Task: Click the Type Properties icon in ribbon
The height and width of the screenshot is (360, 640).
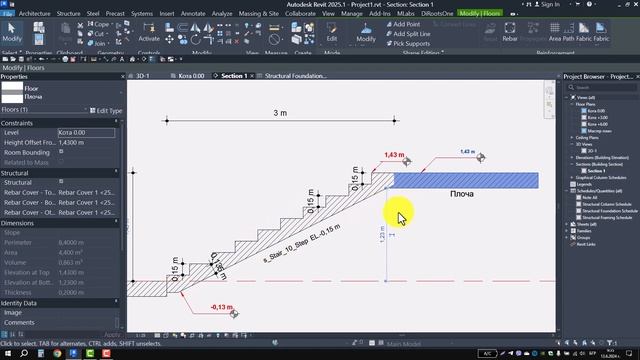Action: [x=39, y=28]
